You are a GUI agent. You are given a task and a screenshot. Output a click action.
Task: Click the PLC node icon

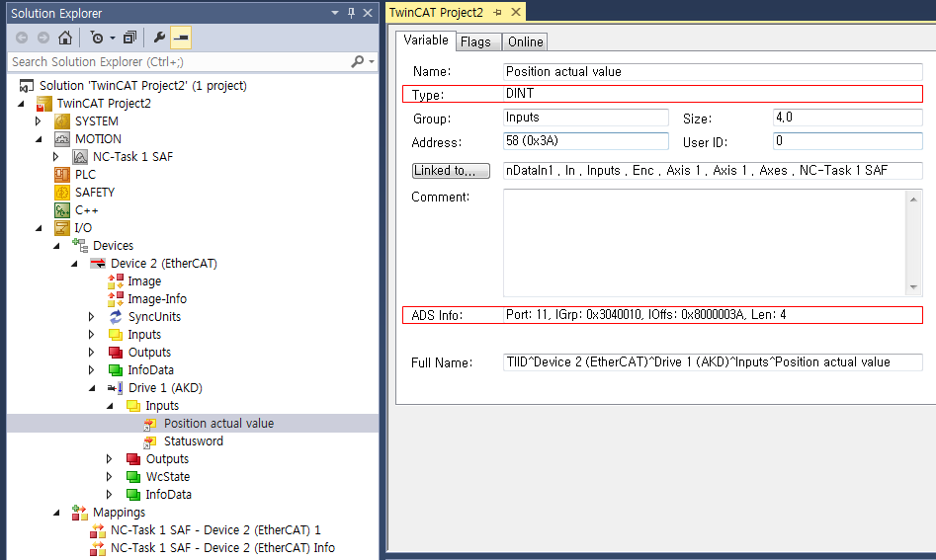(62, 175)
